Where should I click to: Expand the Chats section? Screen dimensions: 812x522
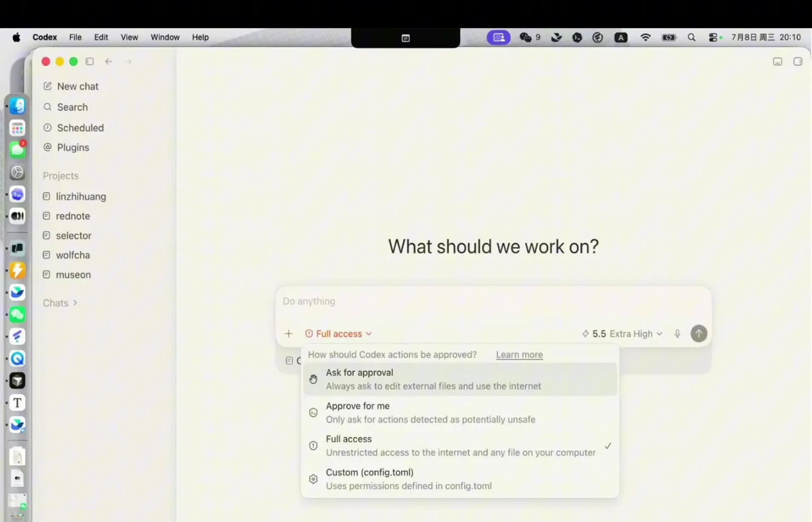(x=60, y=303)
